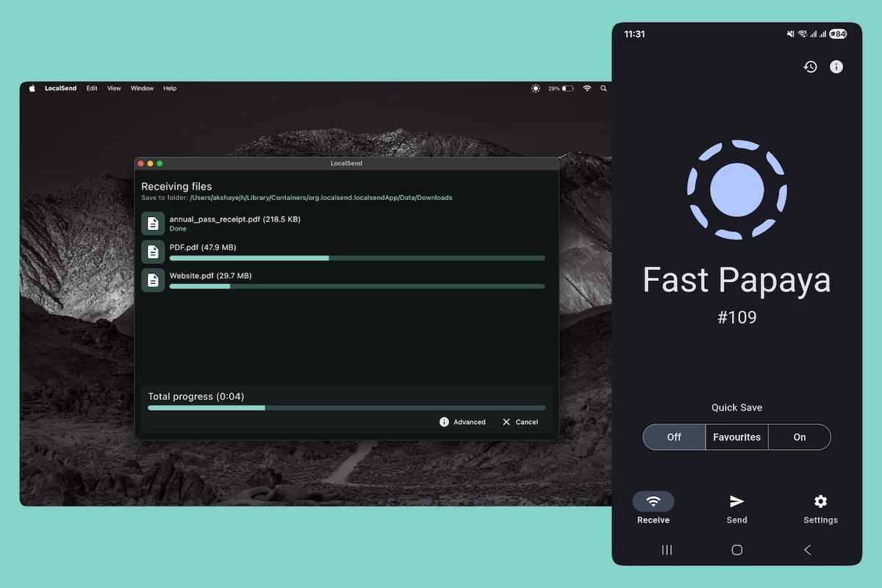
Task: Tap the mute icon in phone status bar
Action: click(791, 34)
